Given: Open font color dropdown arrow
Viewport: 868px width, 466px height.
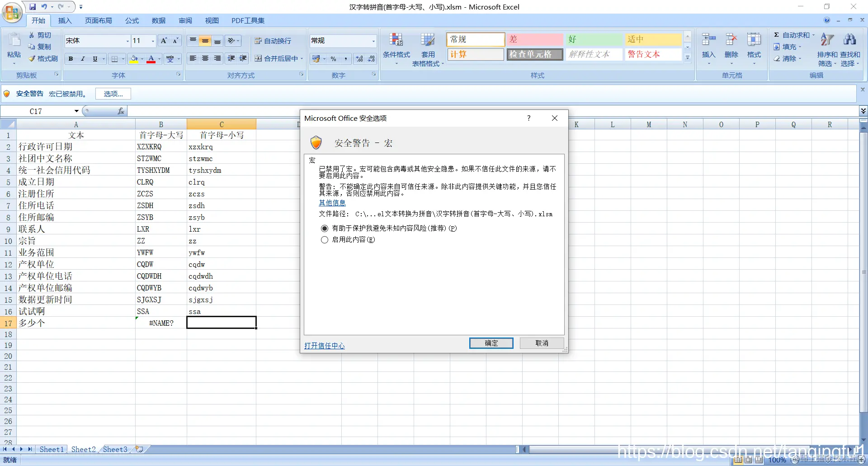Looking at the screenshot, I should (159, 59).
